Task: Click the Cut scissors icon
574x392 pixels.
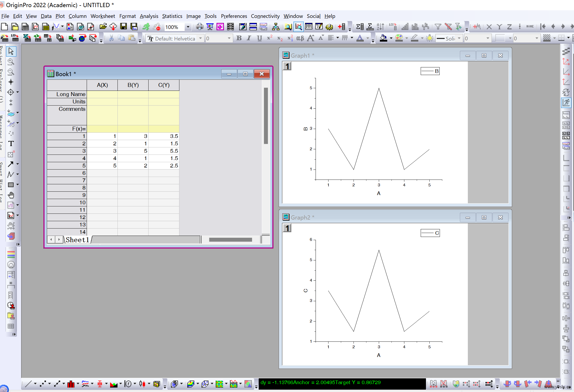Action: [111, 38]
